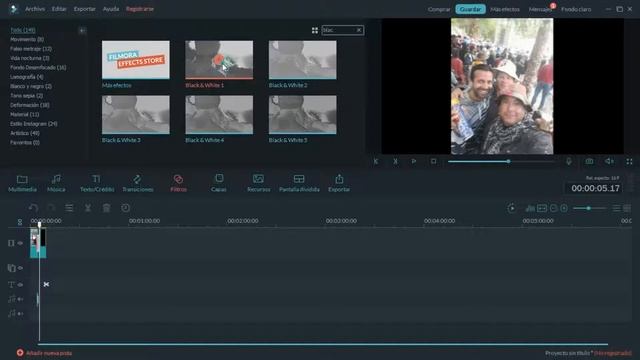Delete selected clip with trash icon
Screen dimensions: 640x360
[x=107, y=208]
